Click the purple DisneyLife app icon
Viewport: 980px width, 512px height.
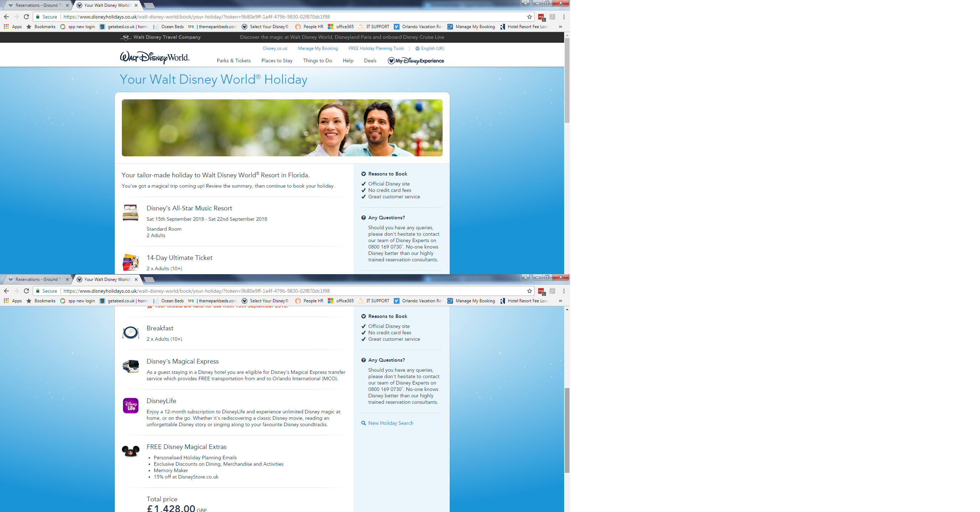130,406
